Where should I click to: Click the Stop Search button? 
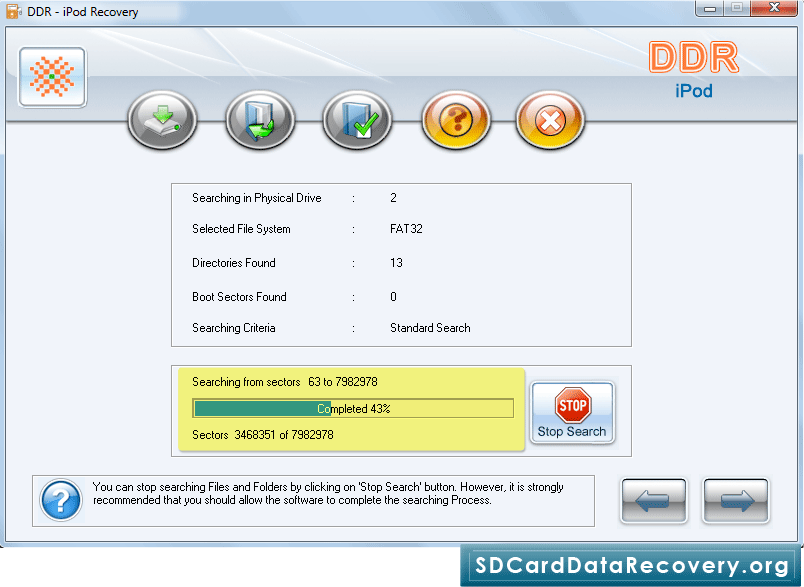[572, 412]
